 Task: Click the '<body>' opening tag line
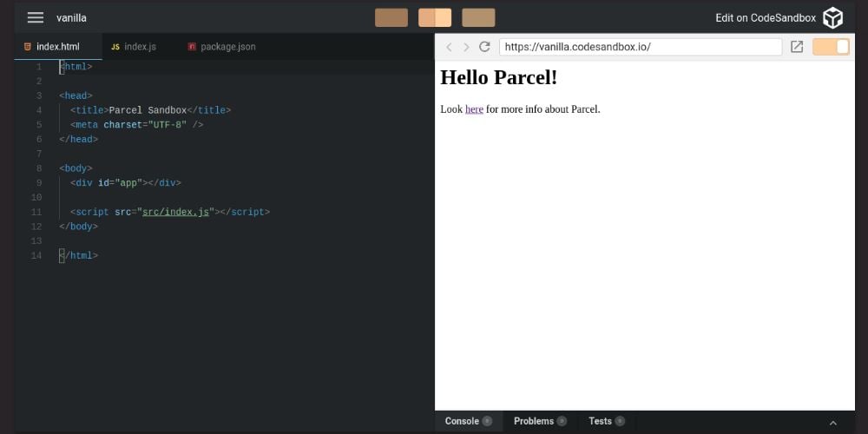(76, 168)
